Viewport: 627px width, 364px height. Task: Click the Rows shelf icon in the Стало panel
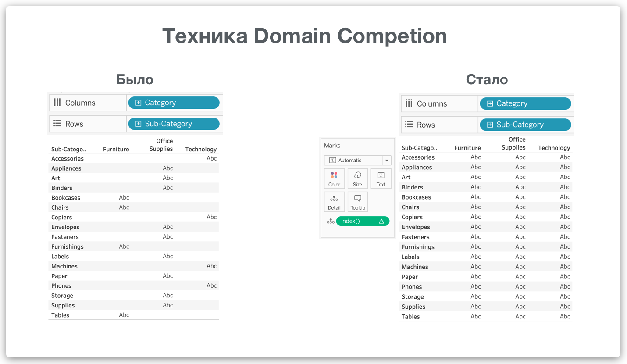[x=409, y=125]
